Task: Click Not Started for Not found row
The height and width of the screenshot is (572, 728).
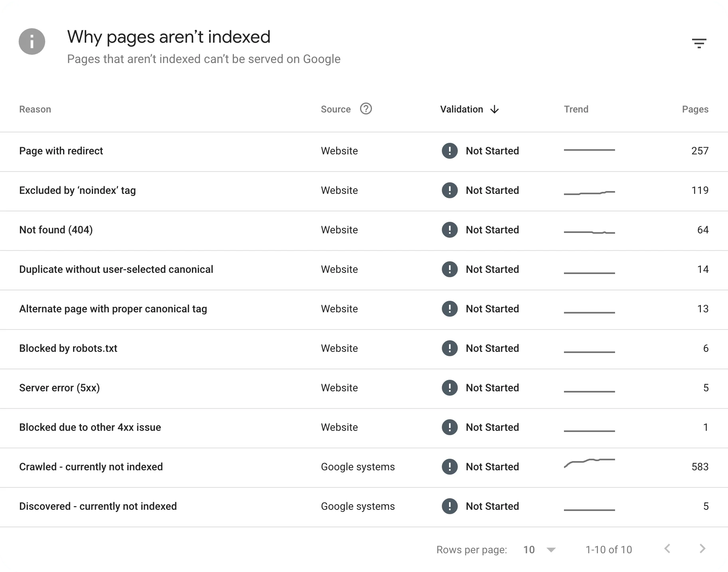Action: click(x=492, y=230)
